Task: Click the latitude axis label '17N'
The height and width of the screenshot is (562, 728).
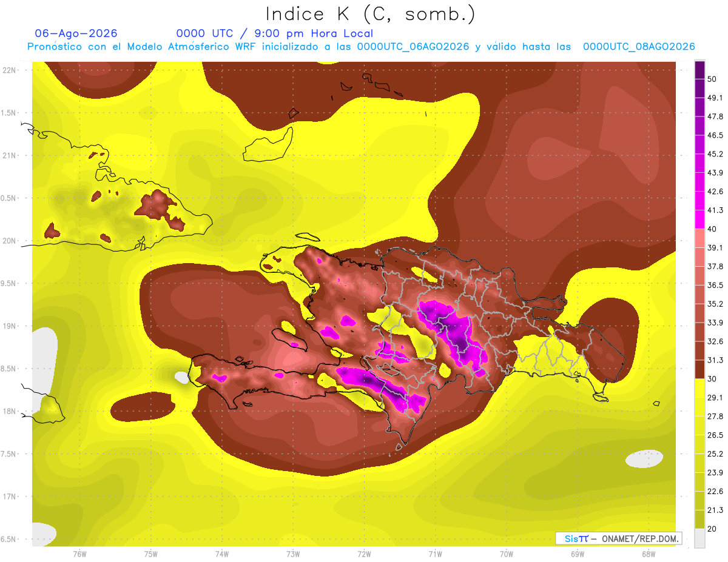Action: (10, 497)
